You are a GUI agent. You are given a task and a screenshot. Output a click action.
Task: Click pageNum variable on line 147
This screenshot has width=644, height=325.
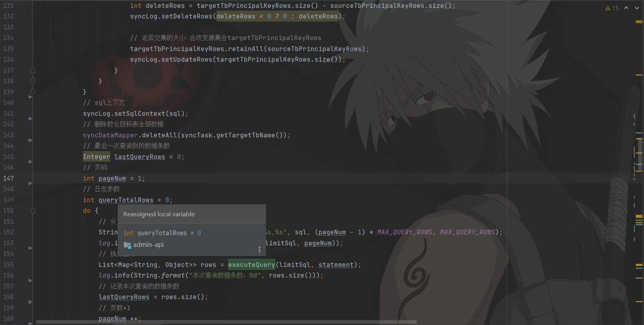[112, 178]
